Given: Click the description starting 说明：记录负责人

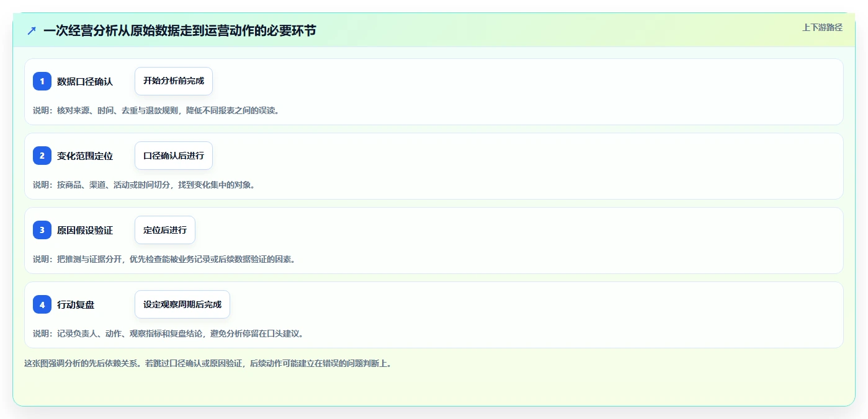Looking at the screenshot, I should pos(168,333).
